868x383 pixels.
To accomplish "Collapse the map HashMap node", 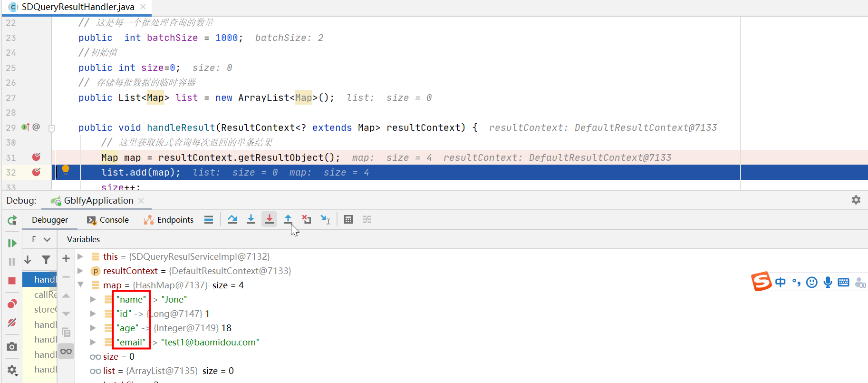I will [x=80, y=285].
